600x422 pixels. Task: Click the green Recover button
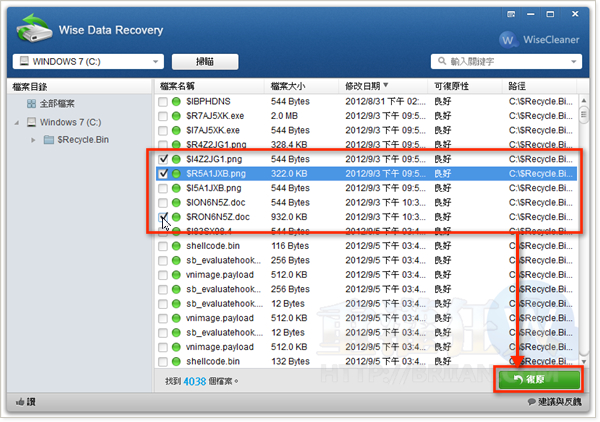click(539, 379)
